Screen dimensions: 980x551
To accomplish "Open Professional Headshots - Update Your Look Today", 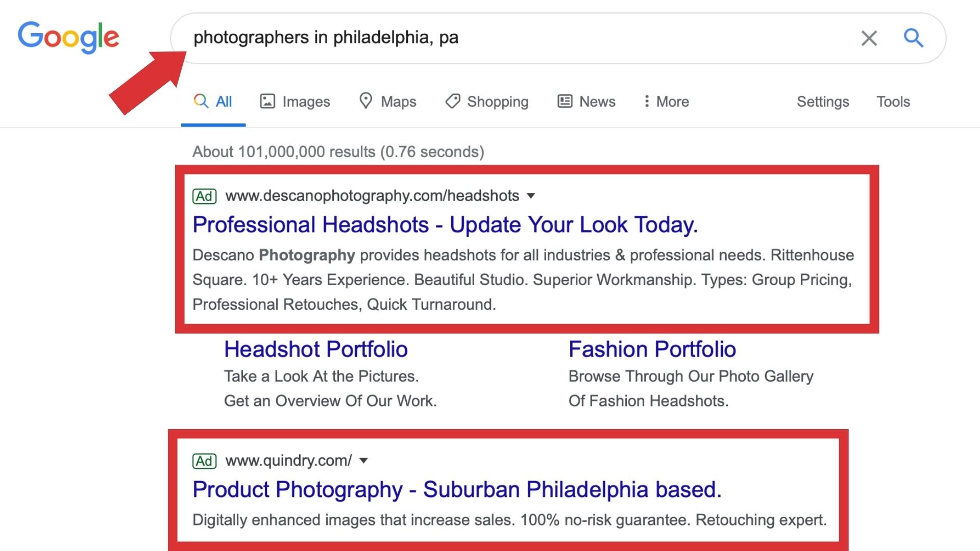I will pos(445,225).
